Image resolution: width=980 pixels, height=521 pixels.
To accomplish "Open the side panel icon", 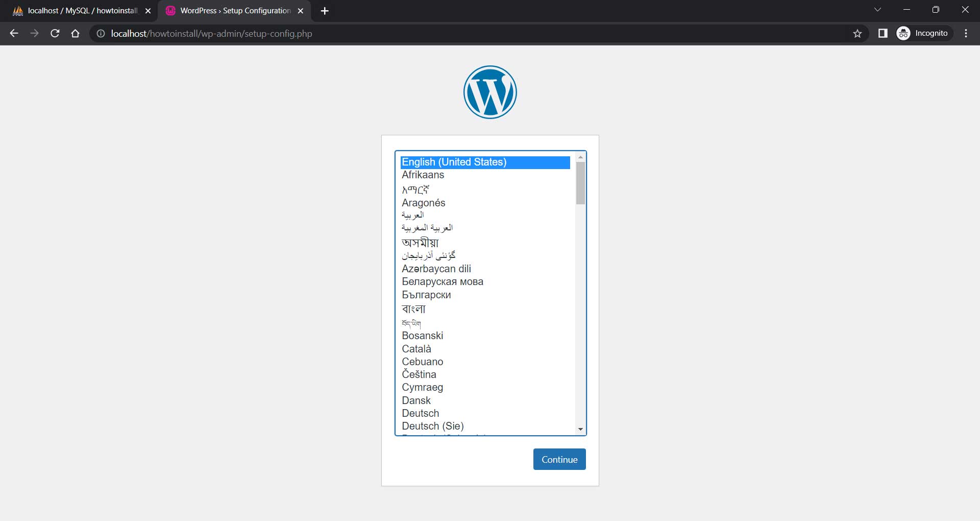I will point(883,33).
